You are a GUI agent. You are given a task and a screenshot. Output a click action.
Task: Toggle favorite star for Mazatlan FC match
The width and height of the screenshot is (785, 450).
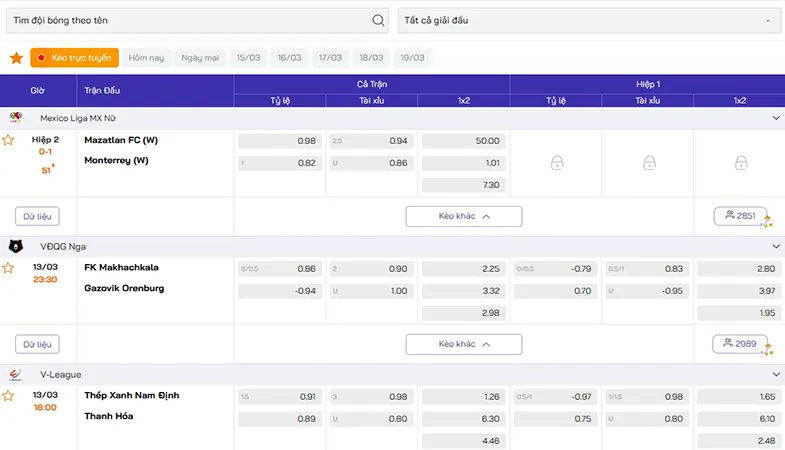(x=8, y=140)
